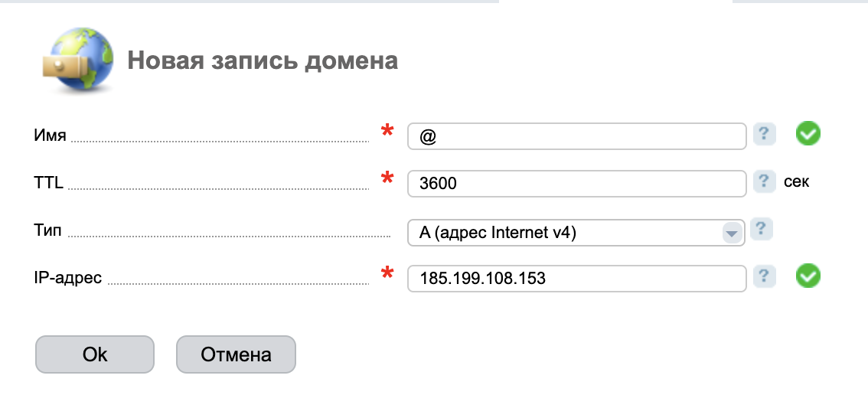This screenshot has width=868, height=395.
Task: Focus the Имя field containing @
Action: [x=576, y=136]
